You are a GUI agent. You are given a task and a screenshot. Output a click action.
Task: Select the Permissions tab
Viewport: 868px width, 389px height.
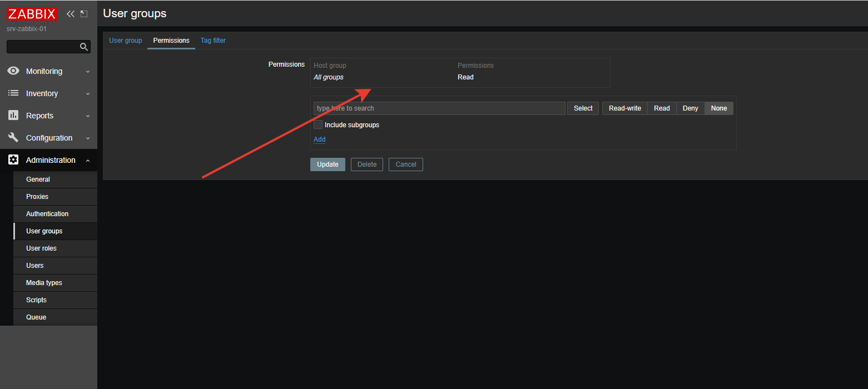coord(171,41)
